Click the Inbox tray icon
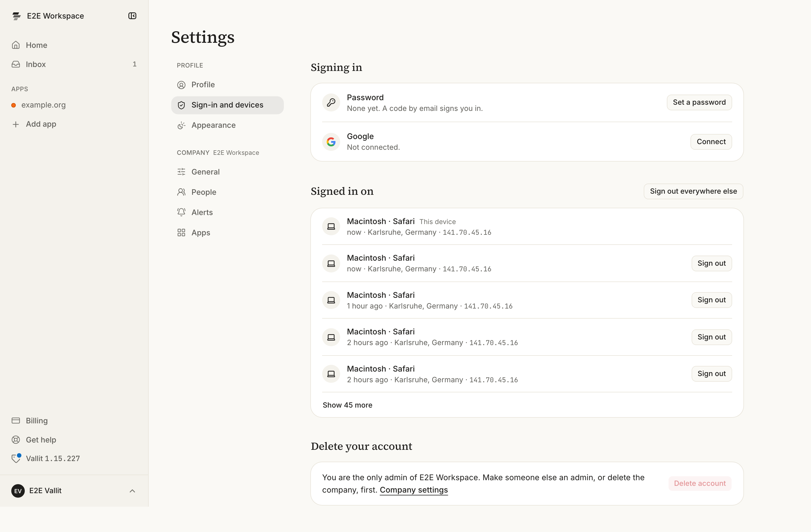This screenshot has height=532, width=811. pyautogui.click(x=16, y=64)
